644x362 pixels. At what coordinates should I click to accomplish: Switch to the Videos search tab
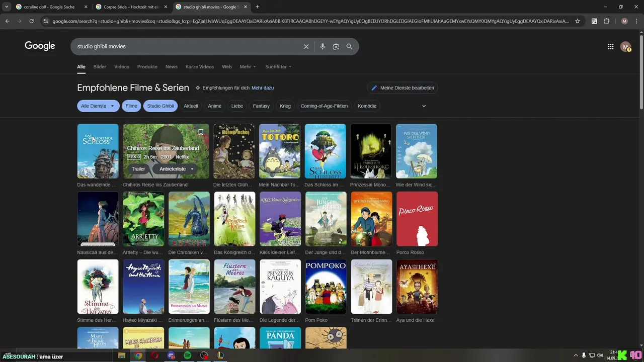(122, 67)
